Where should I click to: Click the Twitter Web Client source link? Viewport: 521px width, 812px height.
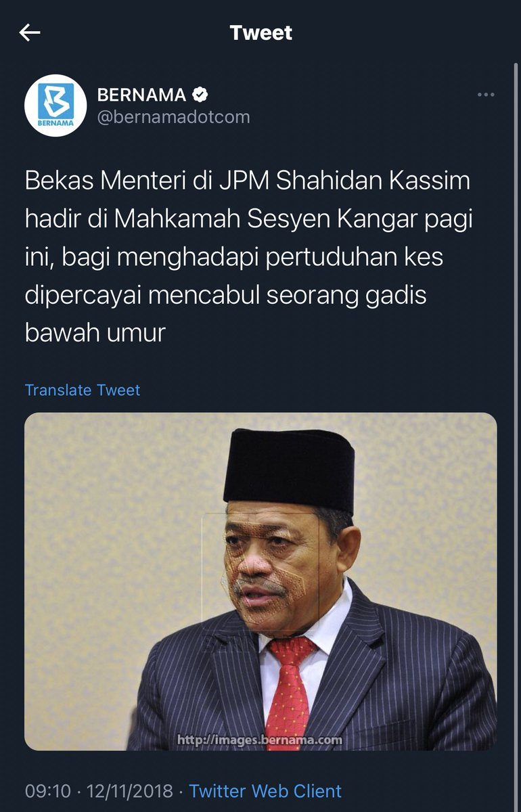[265, 790]
